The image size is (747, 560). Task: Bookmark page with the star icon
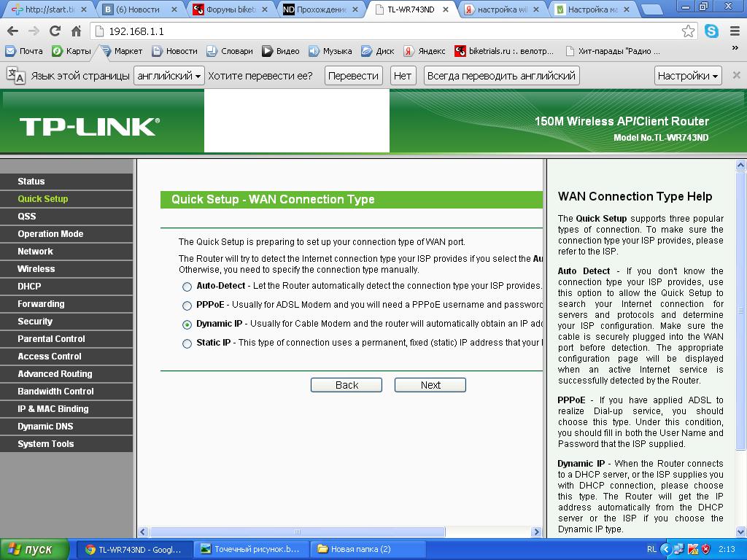coord(688,31)
